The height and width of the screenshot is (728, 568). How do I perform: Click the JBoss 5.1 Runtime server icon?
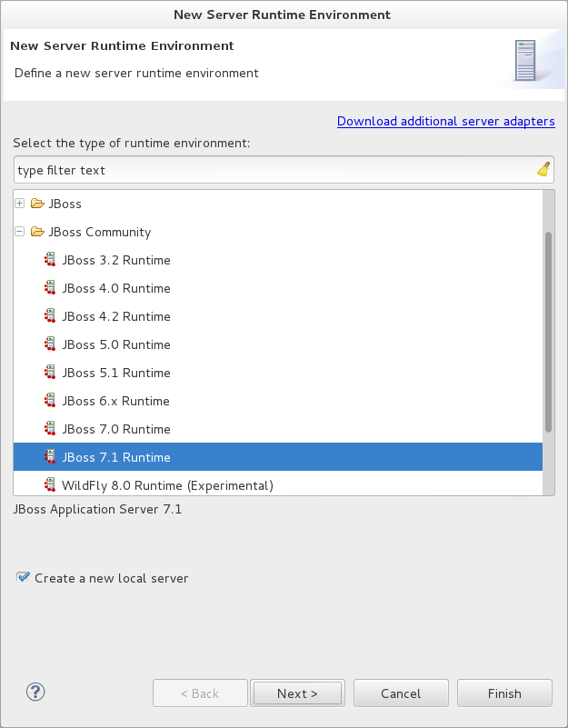tap(50, 372)
